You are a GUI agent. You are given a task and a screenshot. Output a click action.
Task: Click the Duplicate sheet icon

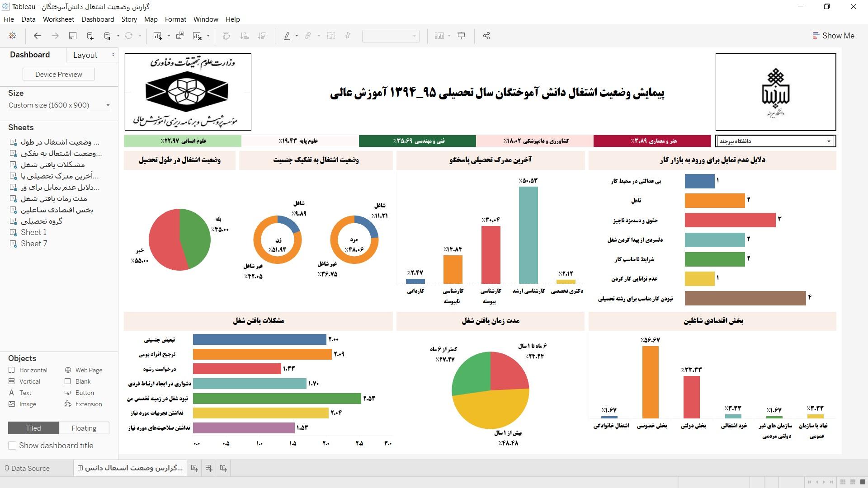tap(180, 36)
